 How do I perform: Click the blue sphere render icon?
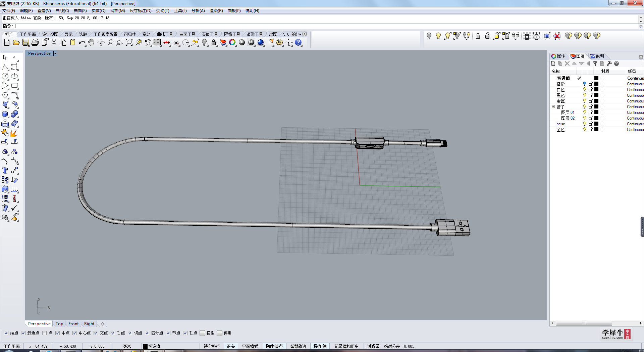(261, 42)
